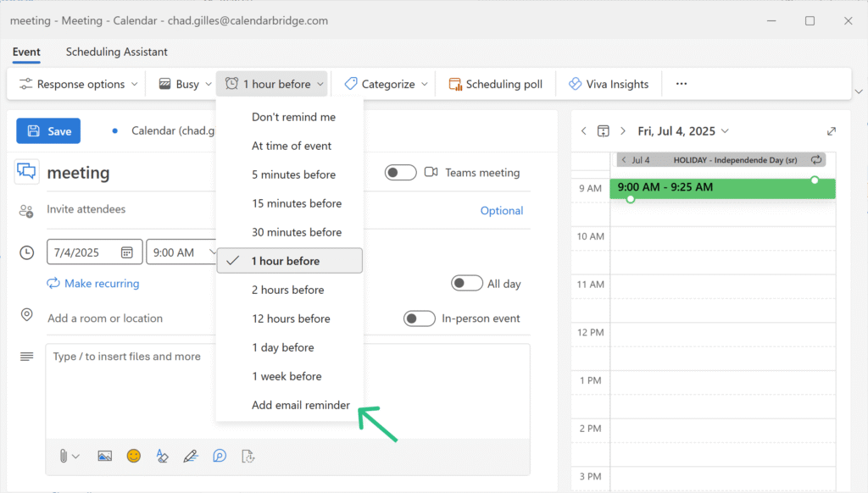
Task: Click the 7/4/2025 date field
Action: [x=95, y=252]
